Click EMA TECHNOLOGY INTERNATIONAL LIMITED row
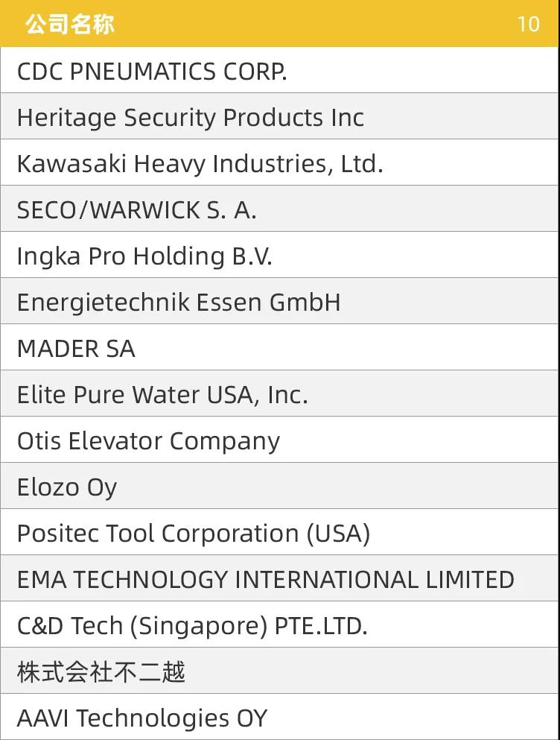The width and height of the screenshot is (560, 740). pyautogui.click(x=280, y=579)
